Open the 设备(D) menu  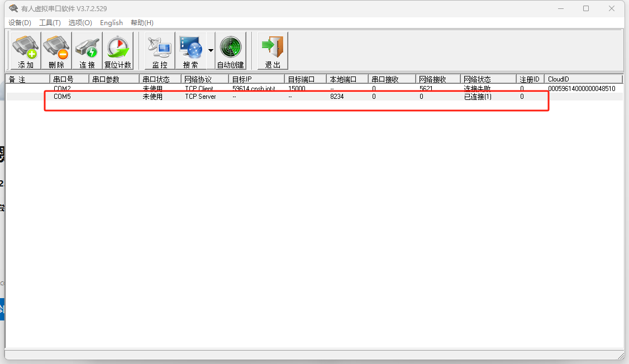20,23
